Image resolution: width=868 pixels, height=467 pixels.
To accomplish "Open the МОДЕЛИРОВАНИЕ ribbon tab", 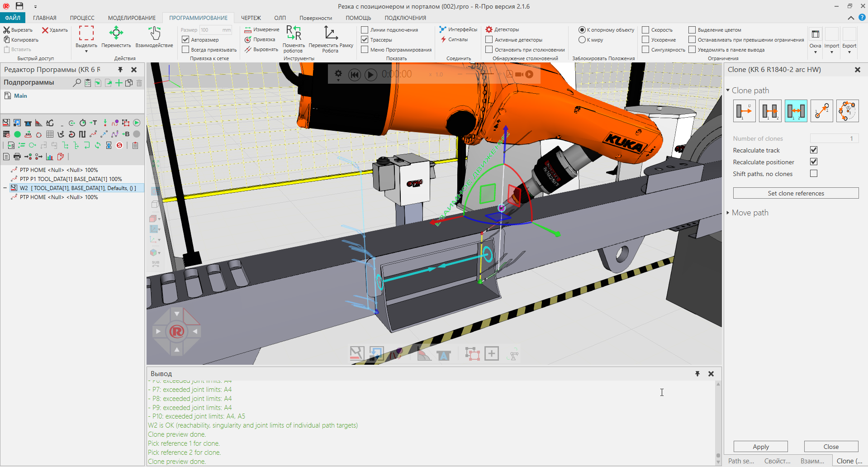I will (132, 18).
